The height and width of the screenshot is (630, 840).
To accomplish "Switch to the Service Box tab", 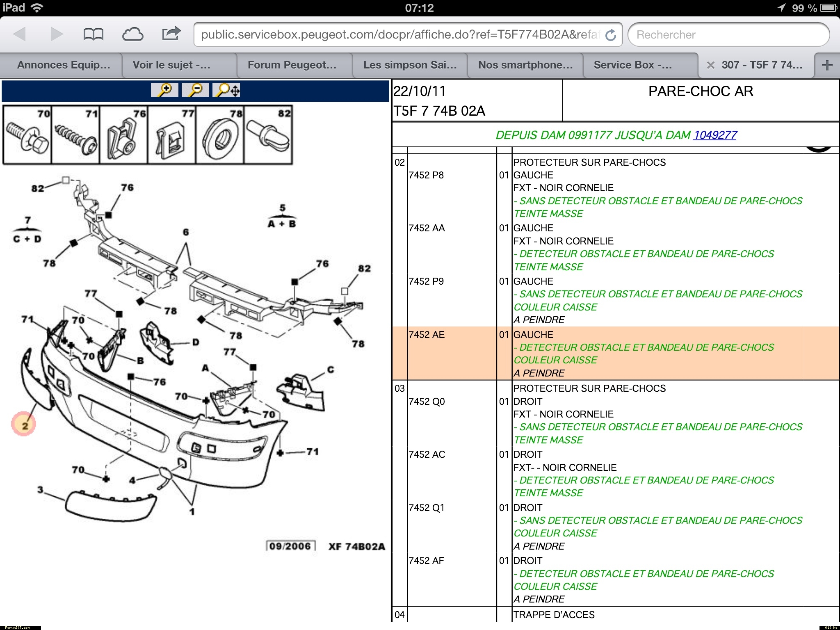I will click(632, 65).
